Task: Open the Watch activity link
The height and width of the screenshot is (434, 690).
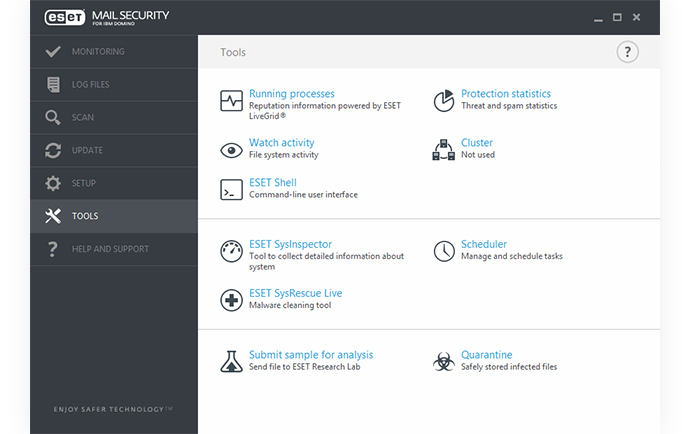Action: coord(282,143)
